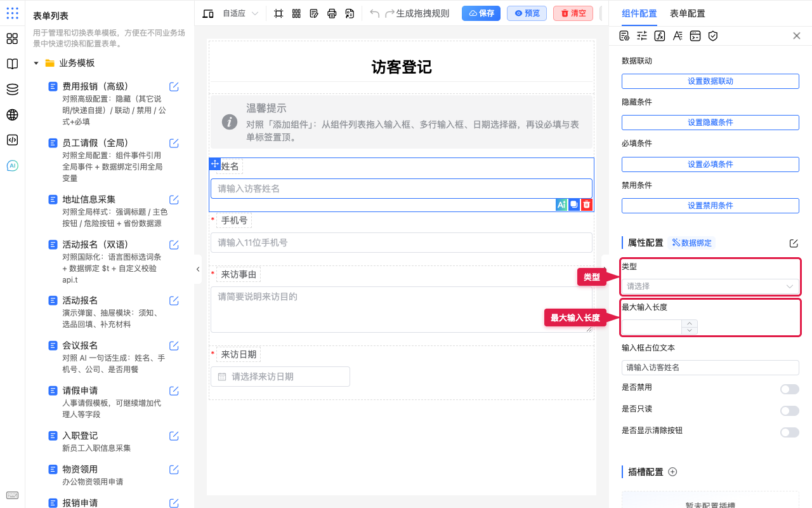This screenshot has width=812, height=508.
Task: Click the 保存 button
Action: click(481, 13)
